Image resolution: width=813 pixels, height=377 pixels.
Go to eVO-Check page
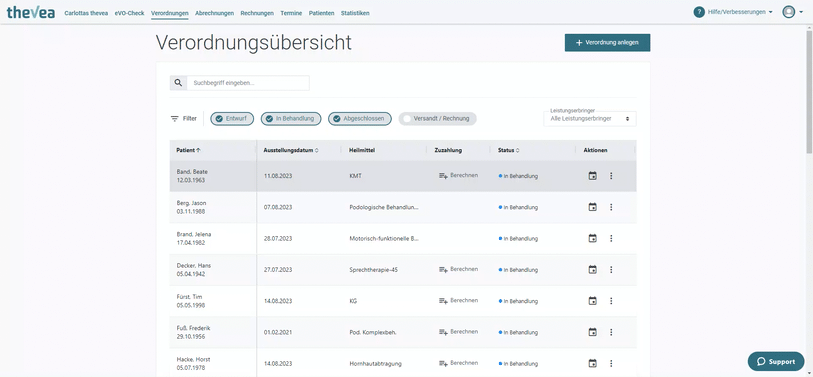pos(130,13)
